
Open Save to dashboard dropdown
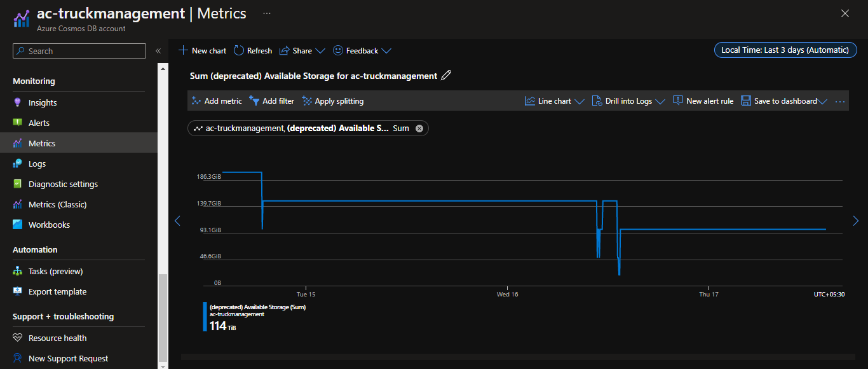click(783, 101)
